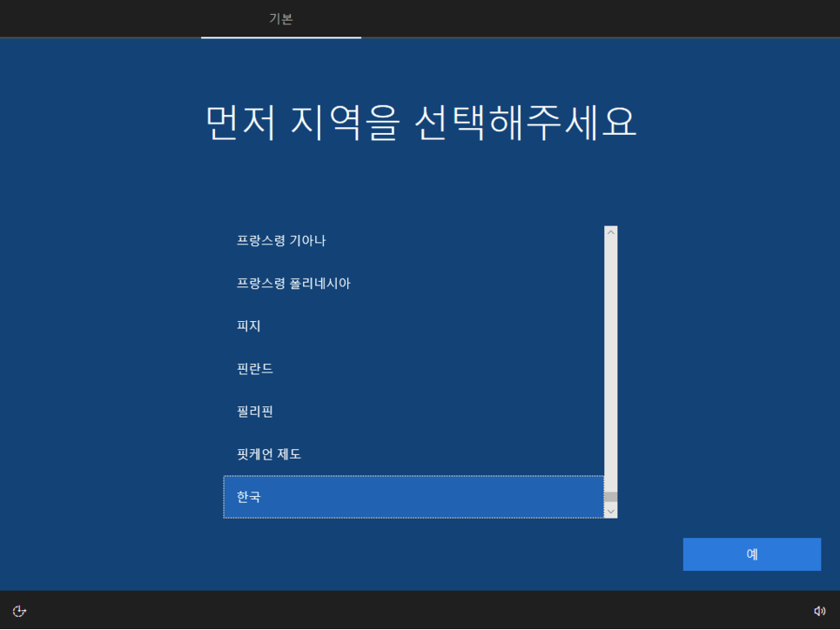Open the Ease of Access icon
The width and height of the screenshot is (840, 630).
(19, 611)
